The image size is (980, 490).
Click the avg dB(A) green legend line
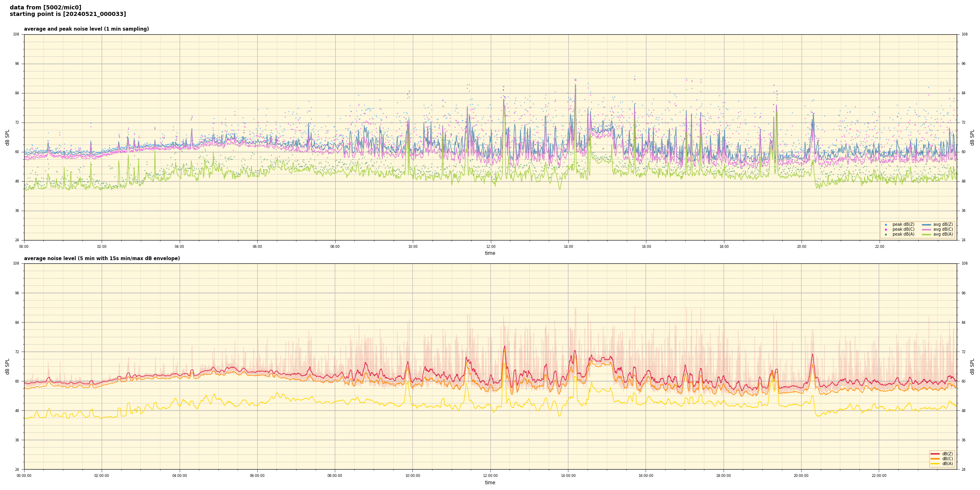click(x=927, y=234)
